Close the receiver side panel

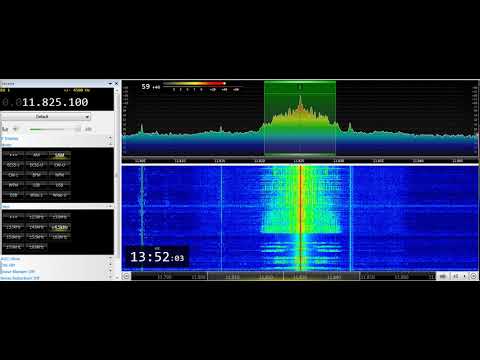(x=116, y=83)
